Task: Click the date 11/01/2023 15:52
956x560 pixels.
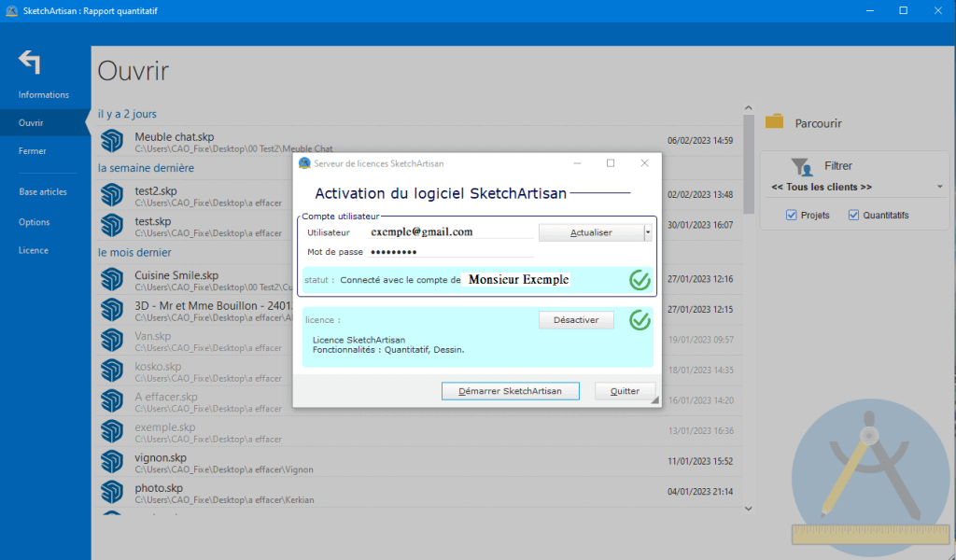Action: (x=700, y=461)
